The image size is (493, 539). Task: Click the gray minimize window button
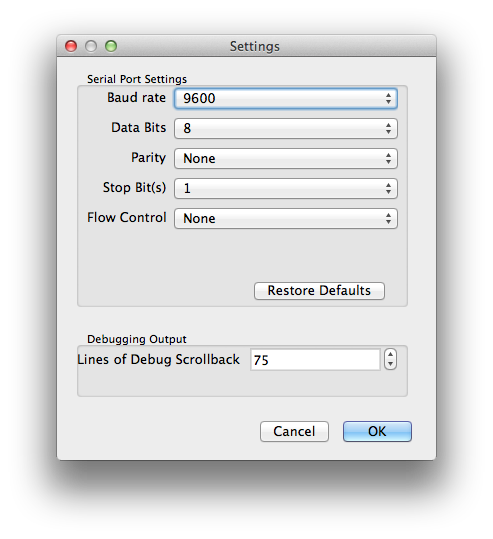(91, 46)
